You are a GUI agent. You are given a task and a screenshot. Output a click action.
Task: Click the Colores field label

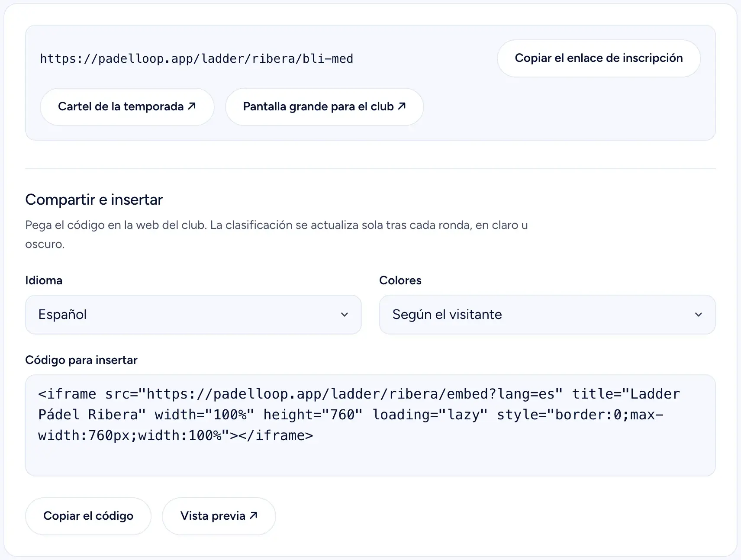(400, 280)
